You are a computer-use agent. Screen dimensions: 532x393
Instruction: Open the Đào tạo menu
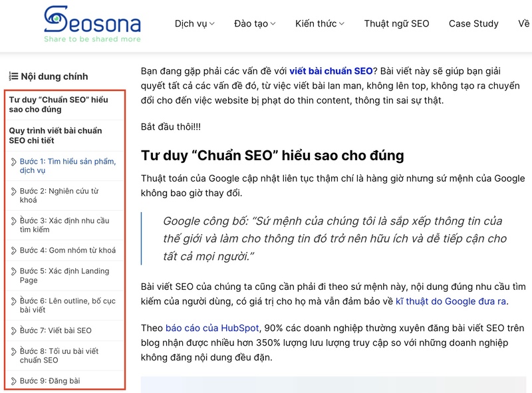pyautogui.click(x=255, y=24)
